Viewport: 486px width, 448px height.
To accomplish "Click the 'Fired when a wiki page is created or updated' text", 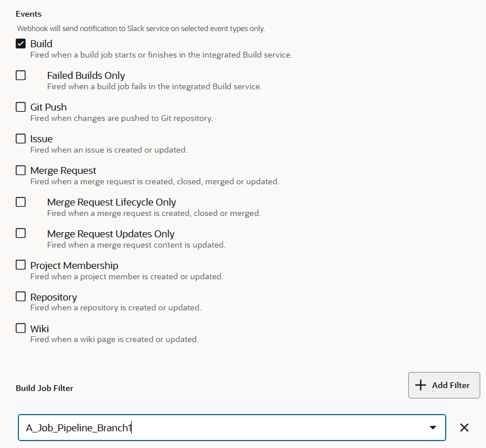I will pyautogui.click(x=115, y=339).
